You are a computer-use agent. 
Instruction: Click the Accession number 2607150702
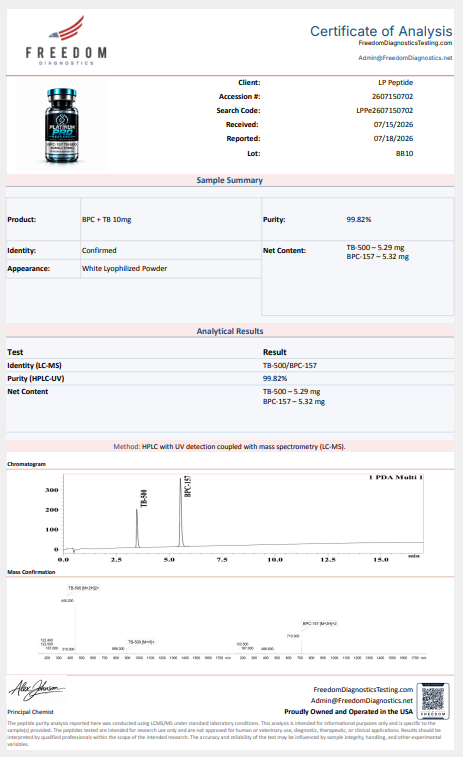[392, 97]
